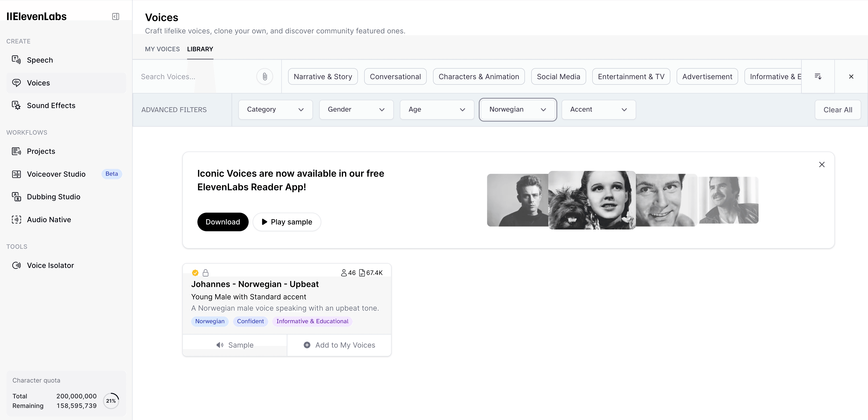Click the 21% character quota indicator
This screenshot has width=868, height=420.
[x=111, y=401]
